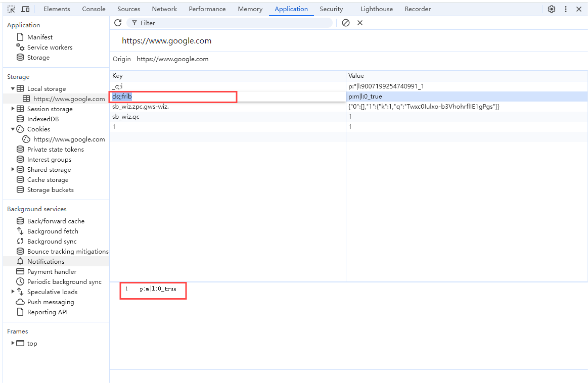Select the _c;;i key row

(228, 86)
